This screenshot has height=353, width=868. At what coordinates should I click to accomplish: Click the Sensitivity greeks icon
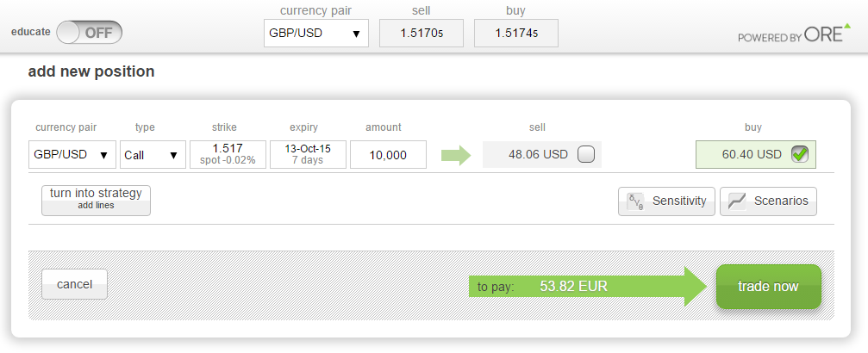click(637, 201)
